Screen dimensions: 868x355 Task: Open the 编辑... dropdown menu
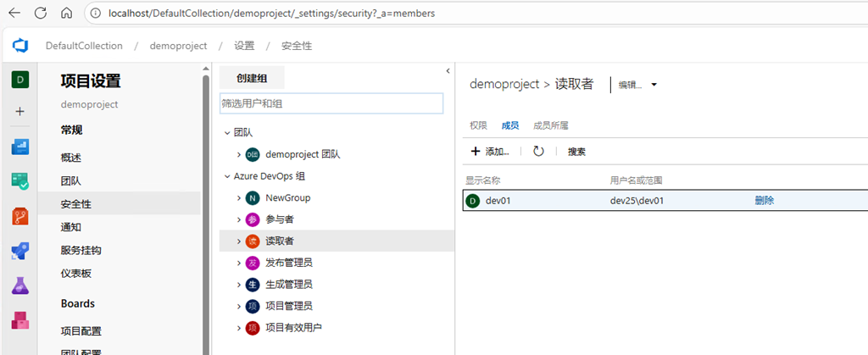[x=637, y=85]
